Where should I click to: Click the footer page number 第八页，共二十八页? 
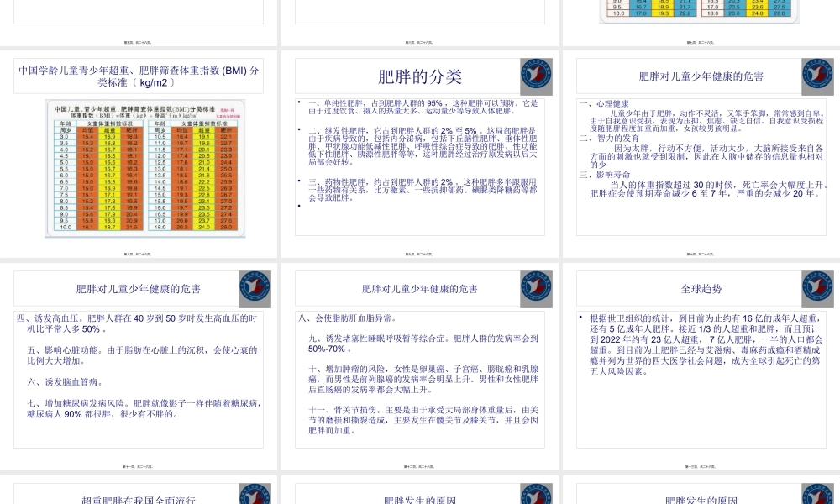click(138, 253)
